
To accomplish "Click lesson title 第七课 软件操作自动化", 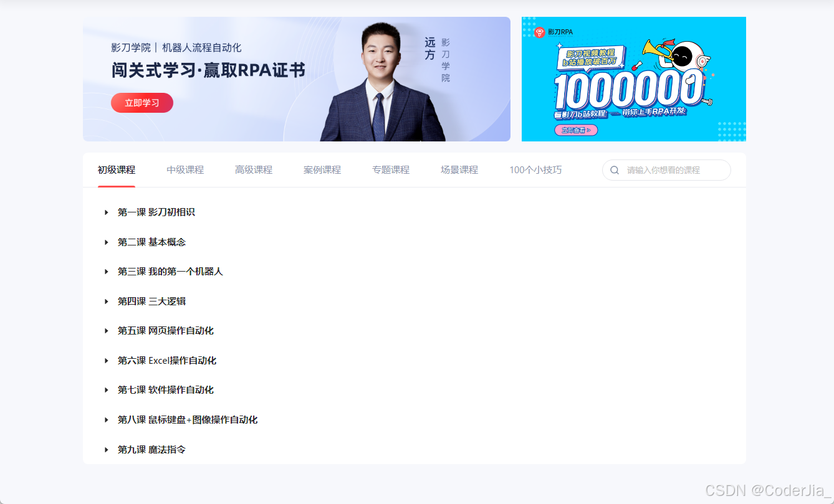I will point(166,390).
